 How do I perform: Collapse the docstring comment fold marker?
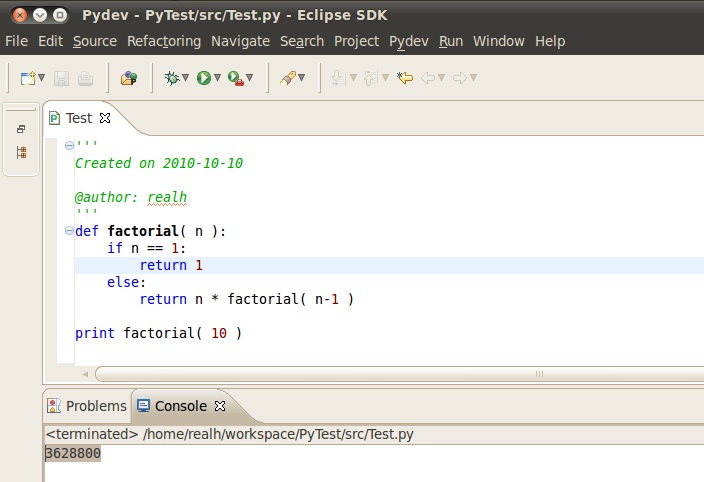[x=68, y=146]
